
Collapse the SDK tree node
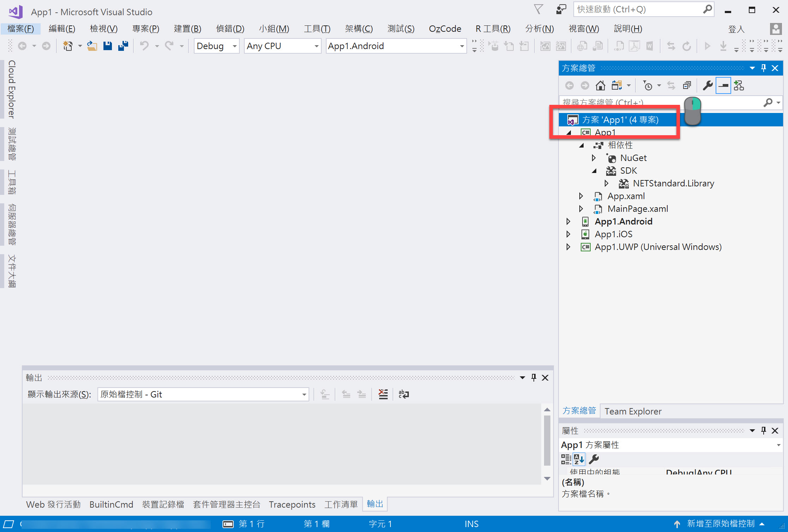tap(594, 171)
